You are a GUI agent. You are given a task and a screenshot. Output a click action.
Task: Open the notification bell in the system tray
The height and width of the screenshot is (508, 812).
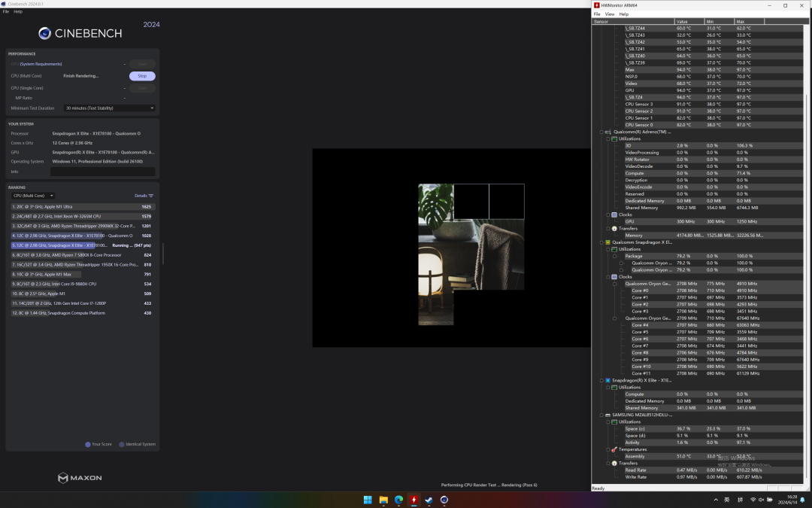coord(802,500)
